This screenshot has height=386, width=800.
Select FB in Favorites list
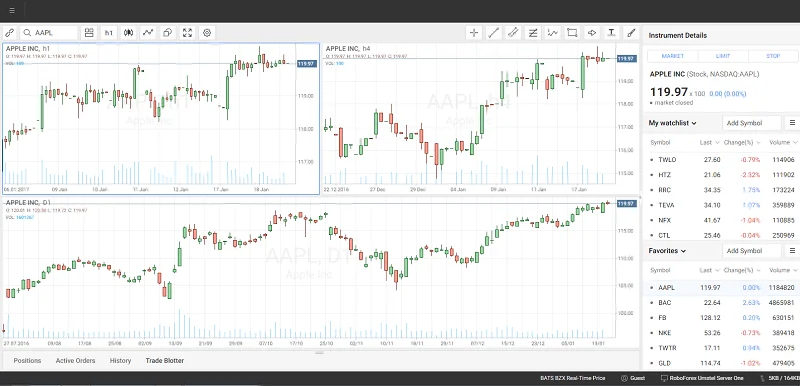(x=722, y=318)
